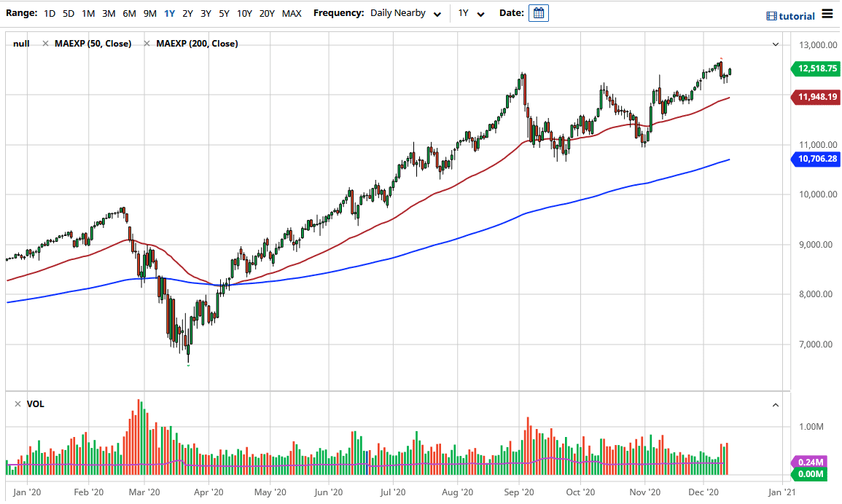Select the 10Y range option
The height and width of the screenshot is (504, 842).
(x=245, y=13)
